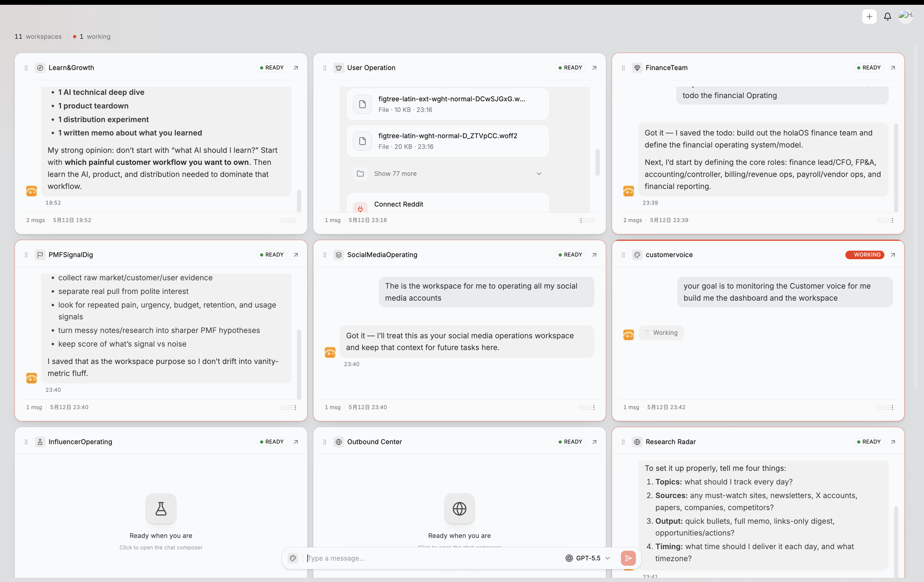Viewport: 924px width, 582px height.
Task: Open the user profile avatar
Action: pyautogui.click(x=906, y=16)
